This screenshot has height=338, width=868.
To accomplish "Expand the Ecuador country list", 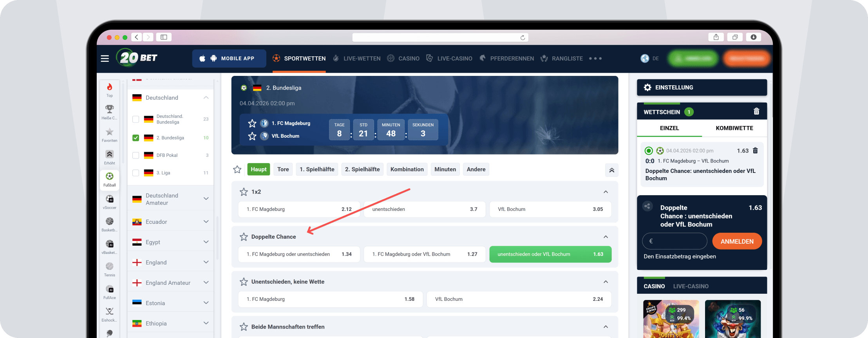I will tap(206, 222).
